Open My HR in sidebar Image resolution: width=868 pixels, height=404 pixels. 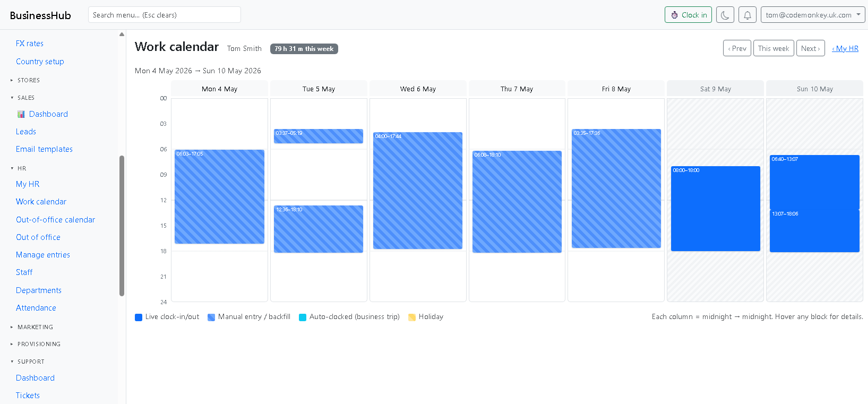(28, 184)
